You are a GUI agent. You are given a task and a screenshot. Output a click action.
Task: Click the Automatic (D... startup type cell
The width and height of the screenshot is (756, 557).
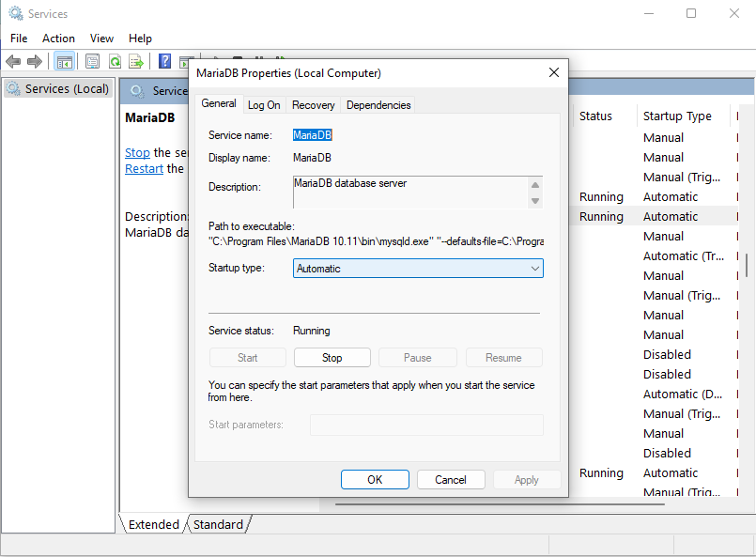[683, 394]
